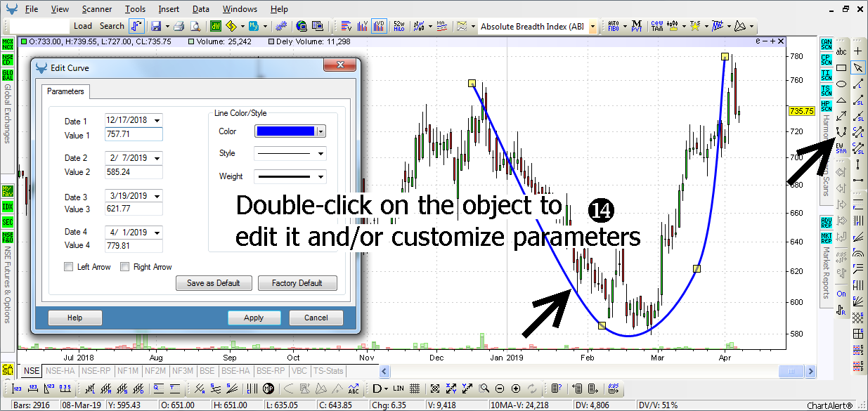
Task: Select the abc text label tool
Action: (841, 51)
